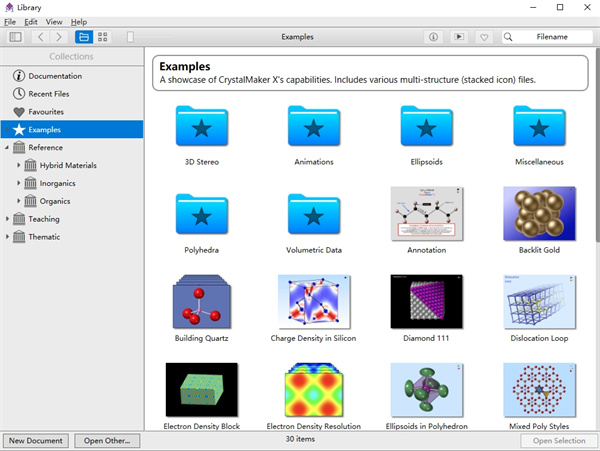Viewport: 600px width, 451px height.
Task: Open the View menu
Action: pyautogui.click(x=54, y=21)
